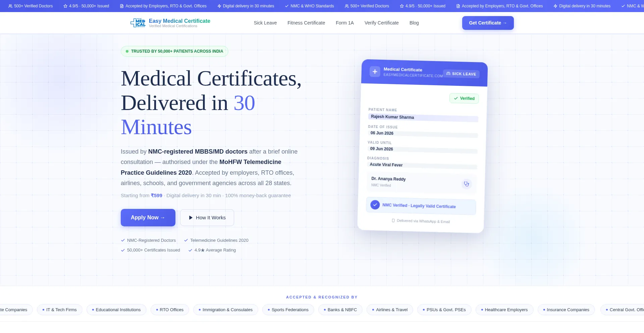The width and height of the screenshot is (644, 333).
Task: Click EASYMEDICALCERTIFICATE.COM text on card header
Action: tap(413, 75)
